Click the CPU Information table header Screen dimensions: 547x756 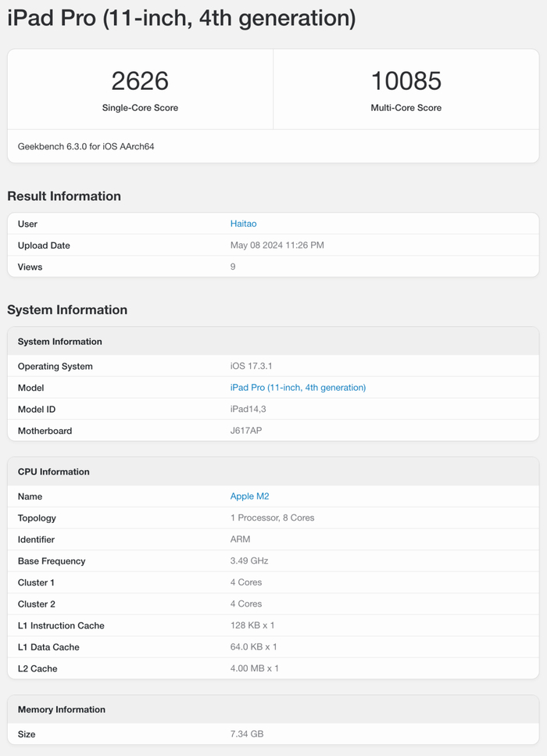[54, 471]
